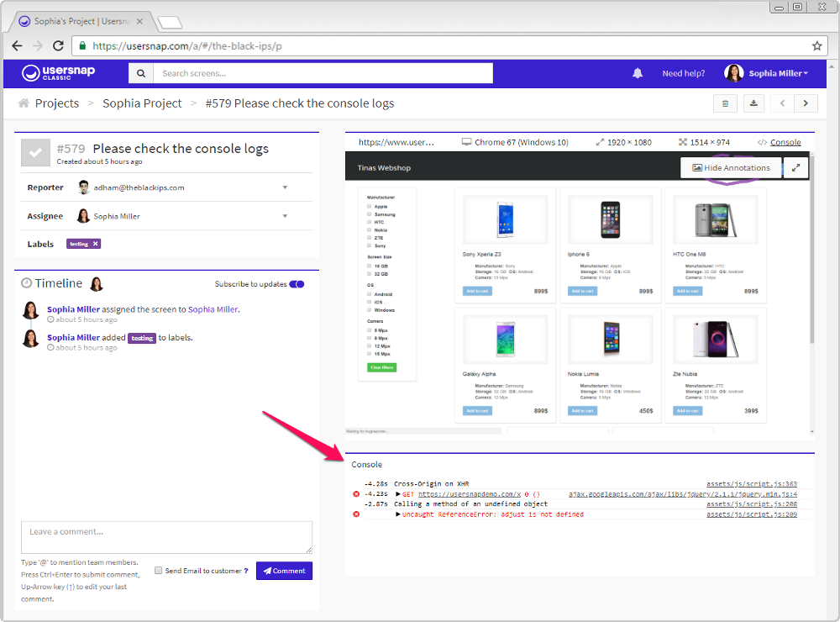Image resolution: width=840 pixels, height=622 pixels.
Task: Open assets/js/script.js:363 source link
Action: tap(752, 483)
